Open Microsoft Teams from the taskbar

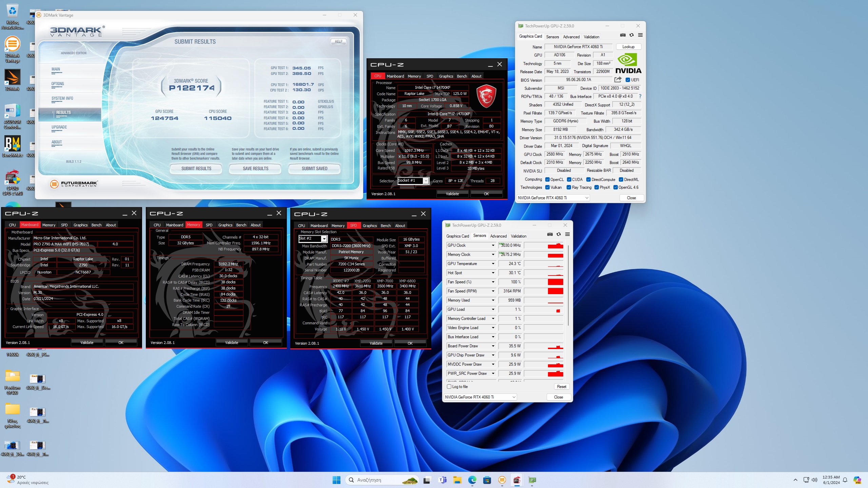[x=442, y=480]
